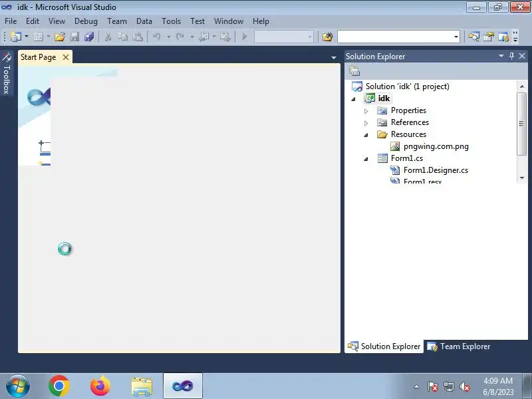This screenshot has height=399, width=532.
Task: Open the Toolbox side panel
Action: coord(7,73)
